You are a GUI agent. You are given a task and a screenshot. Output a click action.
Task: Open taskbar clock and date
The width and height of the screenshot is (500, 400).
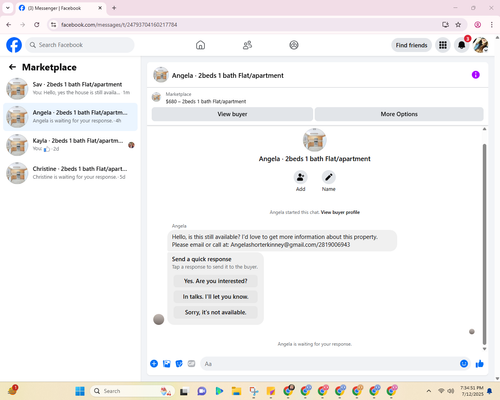tap(472, 391)
